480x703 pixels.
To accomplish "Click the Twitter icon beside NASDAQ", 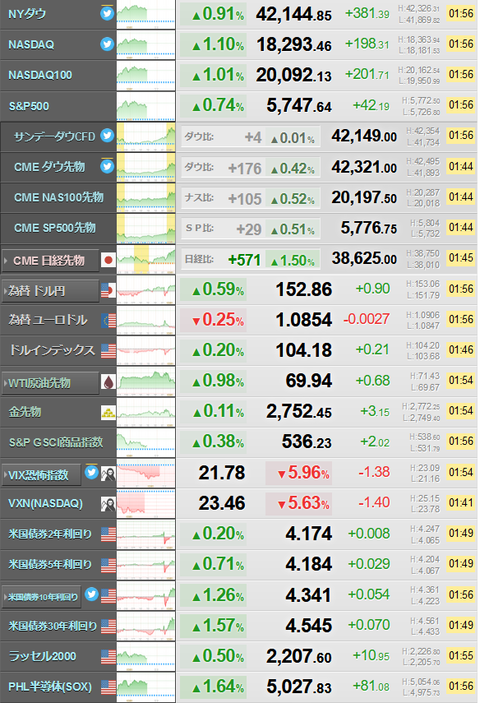I will [107, 44].
